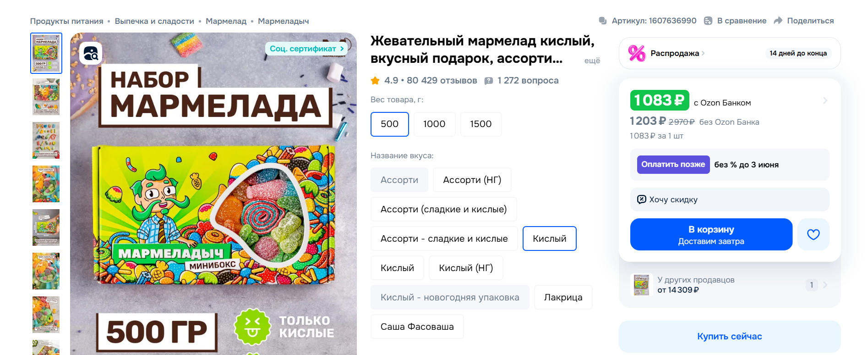Click the share arrow icon
868x355 pixels.
778,21
